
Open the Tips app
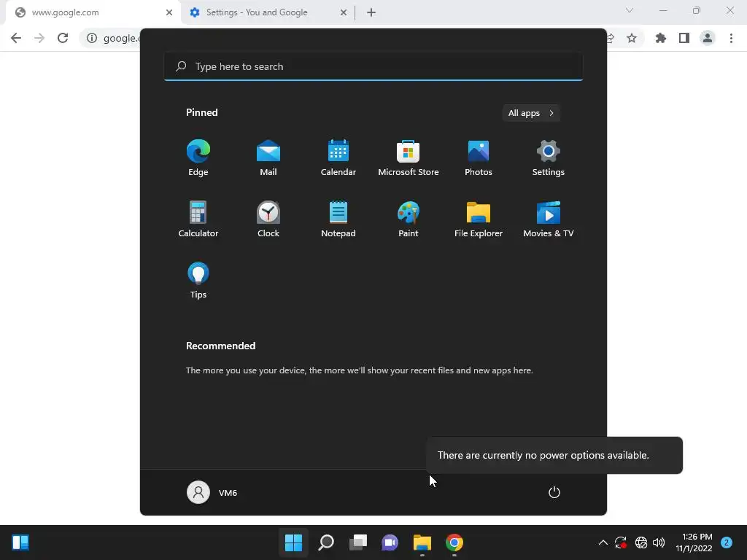(198, 281)
